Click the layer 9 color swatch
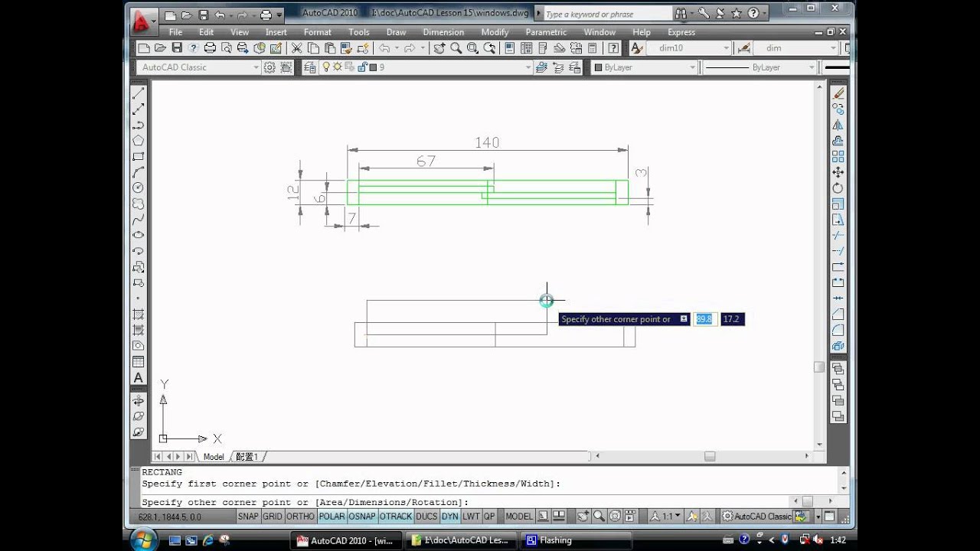Image resolution: width=980 pixels, height=551 pixels. coord(373,67)
